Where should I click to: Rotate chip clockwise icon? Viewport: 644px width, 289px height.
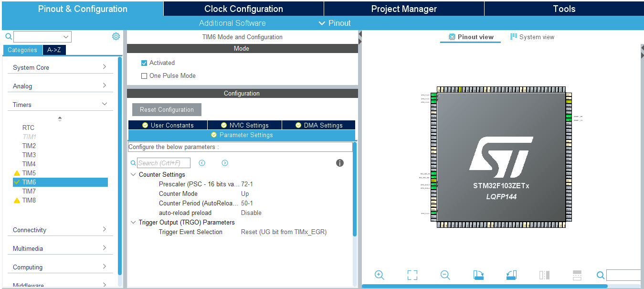478,275
